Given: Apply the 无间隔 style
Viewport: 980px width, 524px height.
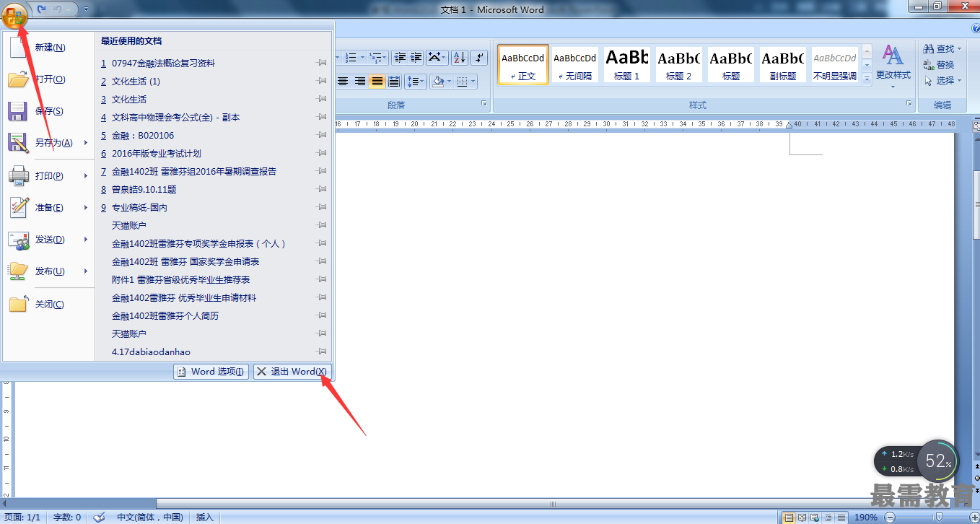Looking at the screenshot, I should 575,64.
